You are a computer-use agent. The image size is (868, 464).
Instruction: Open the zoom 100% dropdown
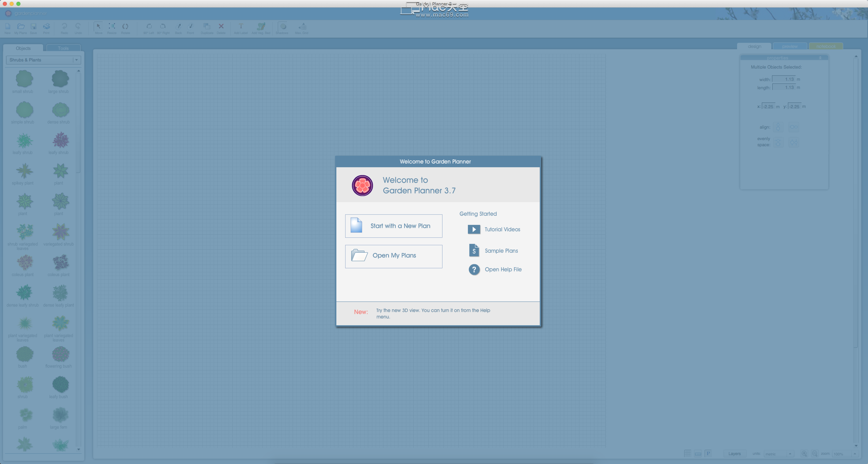pos(845,454)
